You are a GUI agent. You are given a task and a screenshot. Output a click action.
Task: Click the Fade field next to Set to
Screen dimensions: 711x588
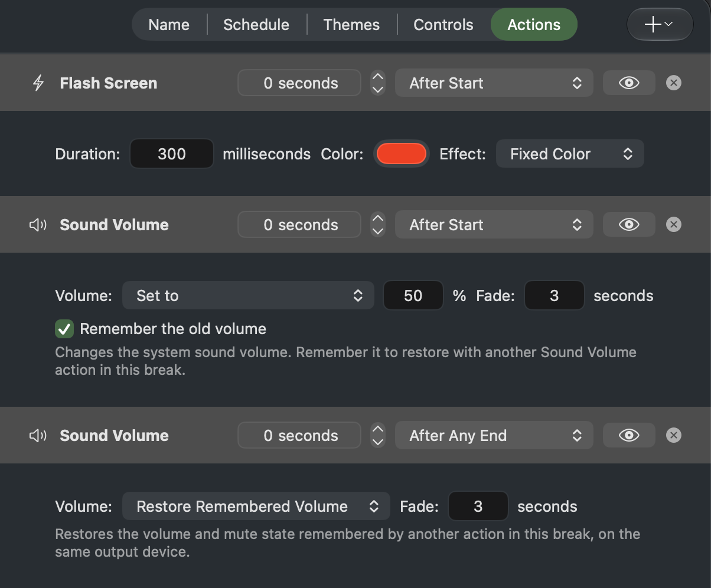click(555, 296)
